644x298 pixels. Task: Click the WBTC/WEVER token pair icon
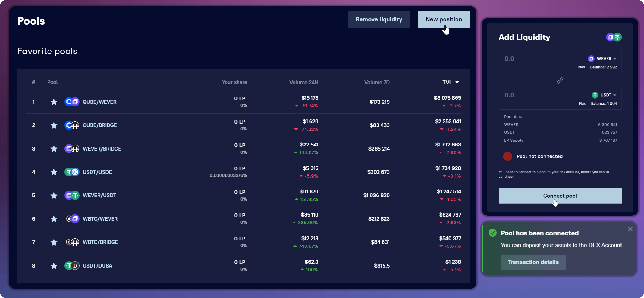[72, 219]
